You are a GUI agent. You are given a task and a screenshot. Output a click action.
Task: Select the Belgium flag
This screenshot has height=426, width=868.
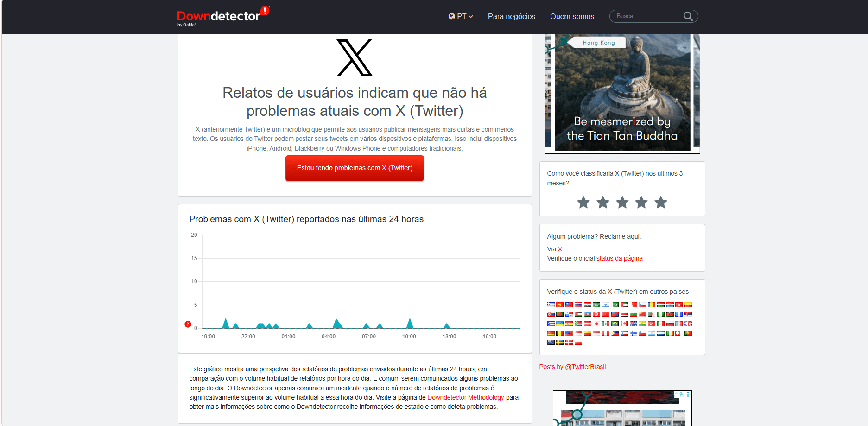click(x=560, y=333)
